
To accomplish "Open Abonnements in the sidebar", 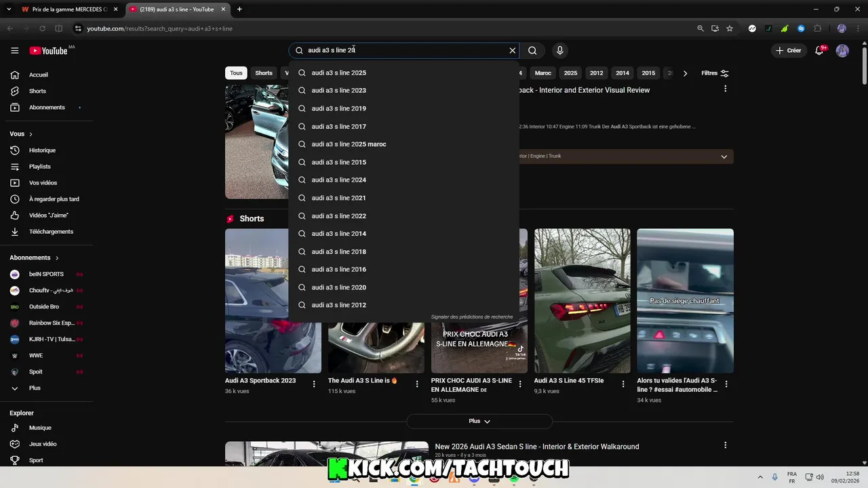I will (x=46, y=107).
